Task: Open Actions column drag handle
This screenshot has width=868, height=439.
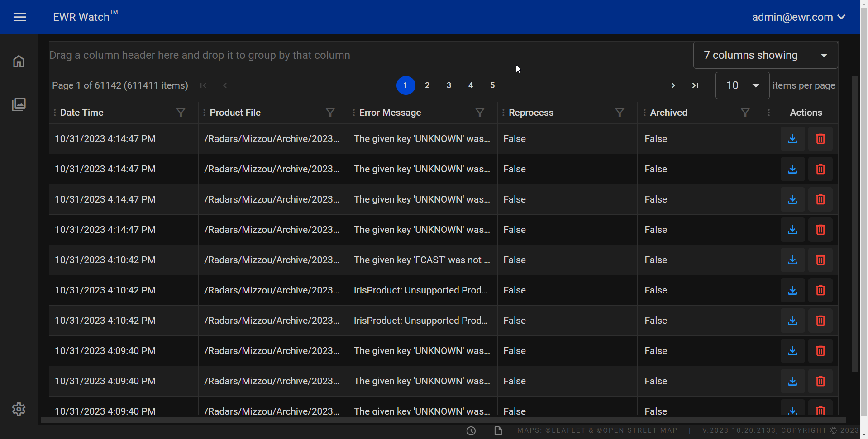Action: 769,113
